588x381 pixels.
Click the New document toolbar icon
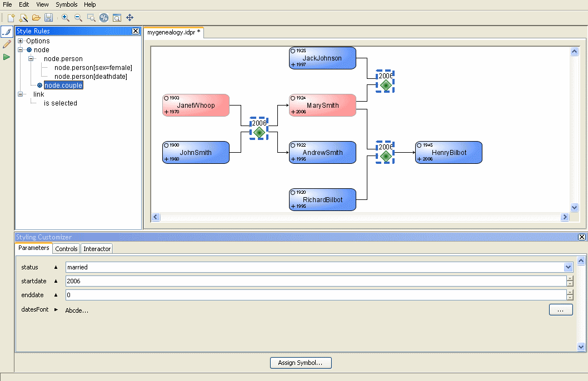[x=11, y=18]
